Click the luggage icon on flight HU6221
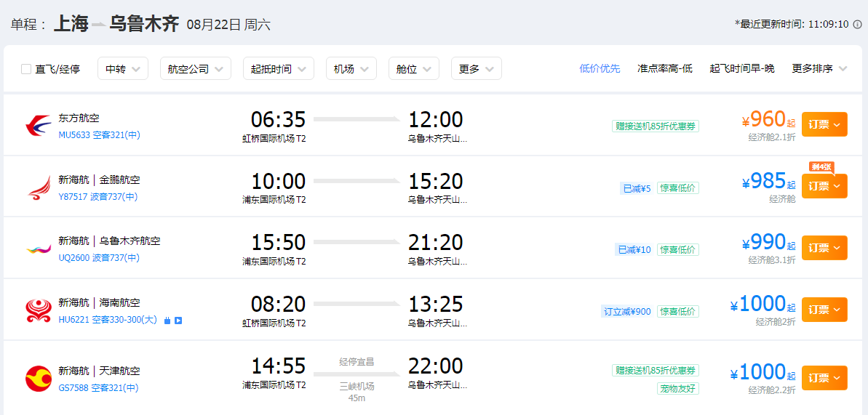 [x=167, y=321]
